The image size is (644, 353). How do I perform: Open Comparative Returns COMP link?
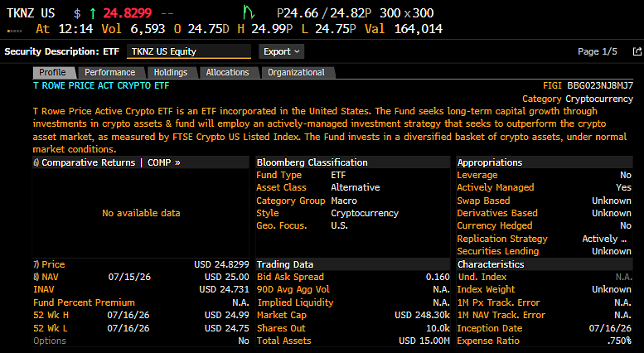(107, 162)
